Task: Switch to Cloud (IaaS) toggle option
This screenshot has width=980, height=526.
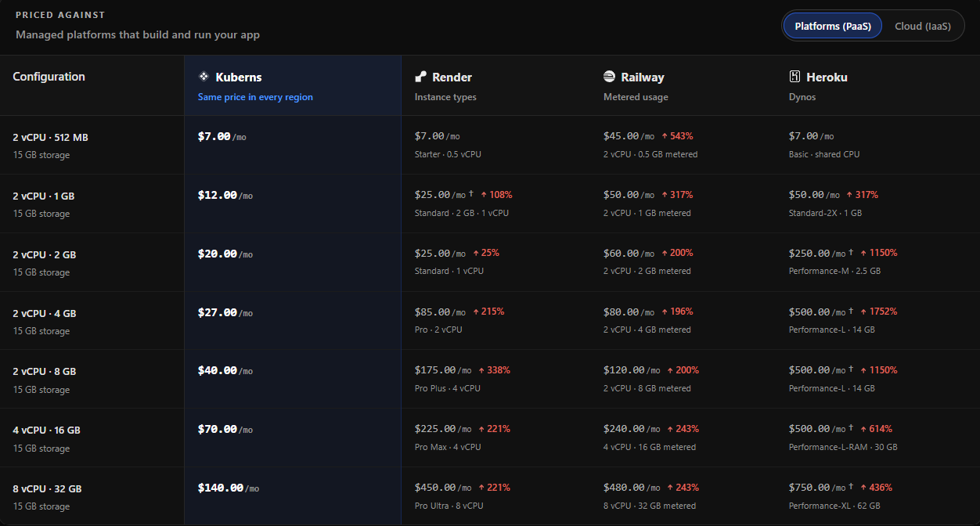Action: point(923,26)
